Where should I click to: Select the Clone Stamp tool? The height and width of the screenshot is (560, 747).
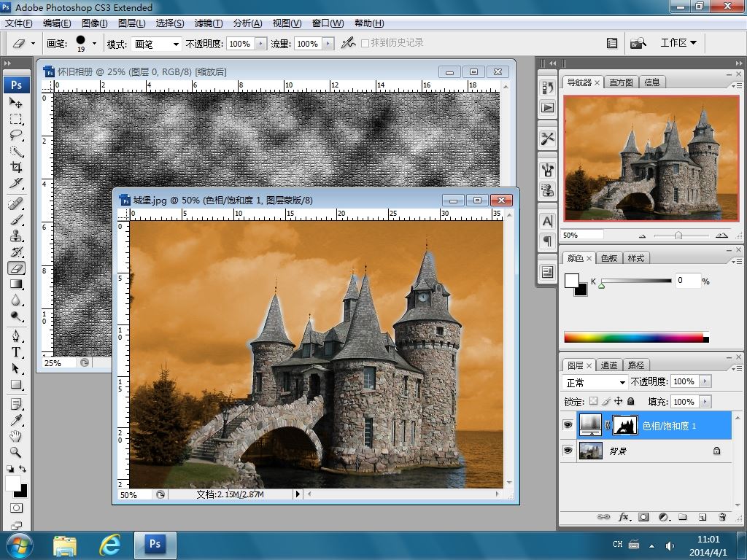pos(16,236)
